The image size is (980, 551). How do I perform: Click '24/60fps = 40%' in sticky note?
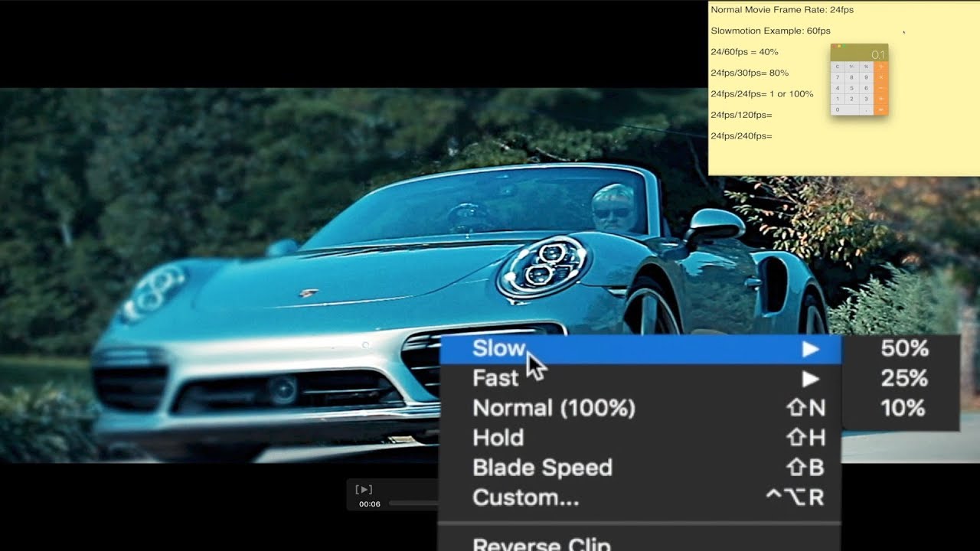[744, 52]
